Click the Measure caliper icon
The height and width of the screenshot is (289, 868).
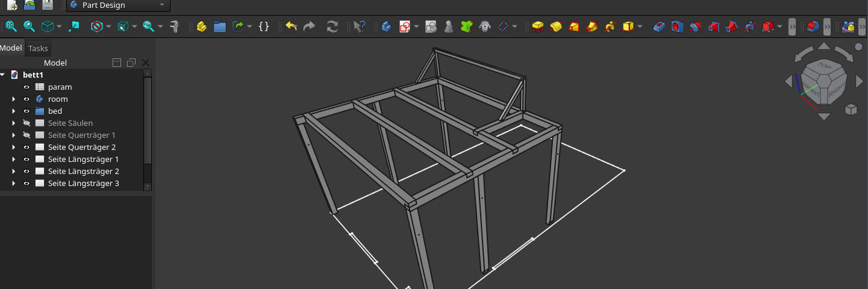175,26
